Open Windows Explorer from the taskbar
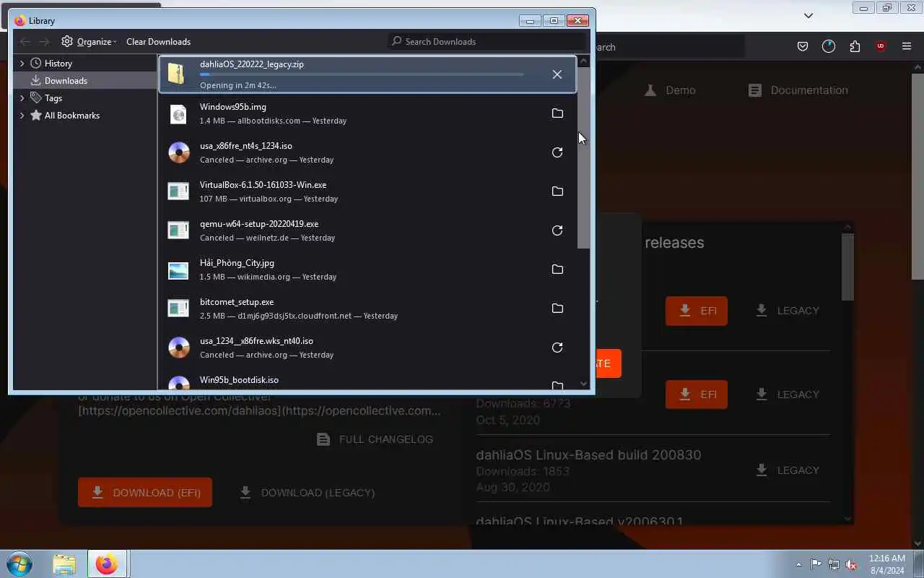The height and width of the screenshot is (578, 924). pyautogui.click(x=64, y=564)
